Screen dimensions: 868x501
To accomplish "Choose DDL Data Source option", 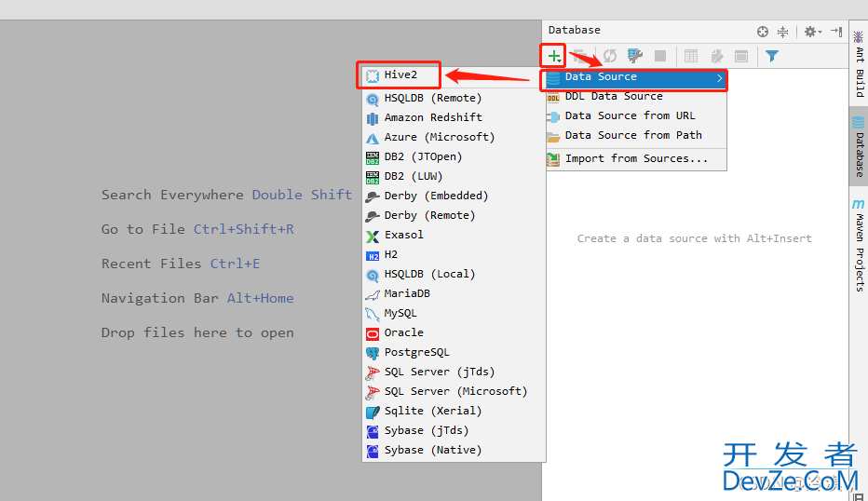I will pos(636,96).
